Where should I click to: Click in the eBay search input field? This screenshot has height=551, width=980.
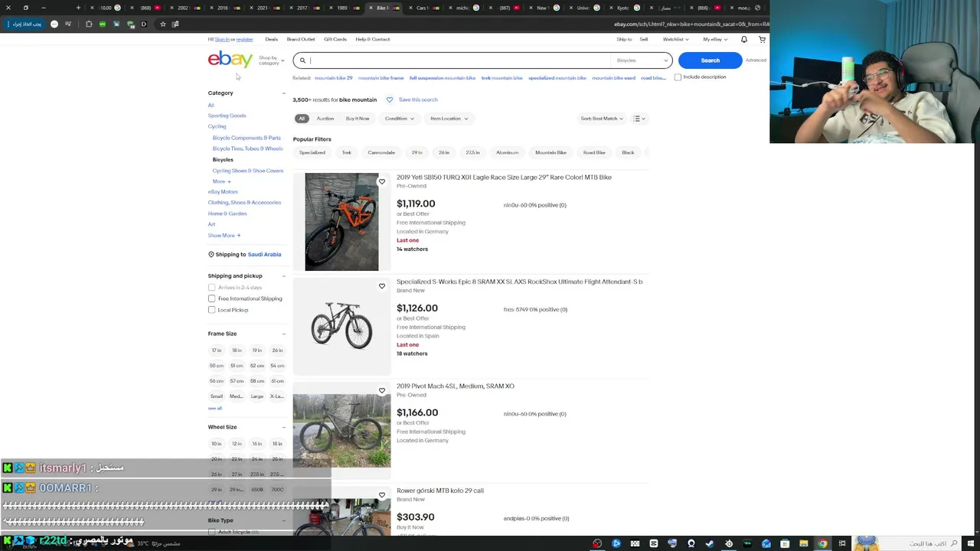(459, 60)
